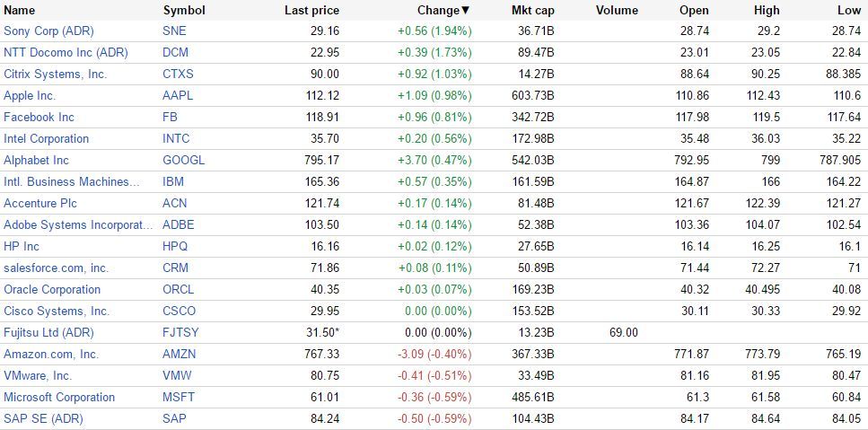Viewport: 868px width, 430px height.
Task: Click the Fujitsu Ltd (ADR) link
Action: pyautogui.click(x=48, y=332)
